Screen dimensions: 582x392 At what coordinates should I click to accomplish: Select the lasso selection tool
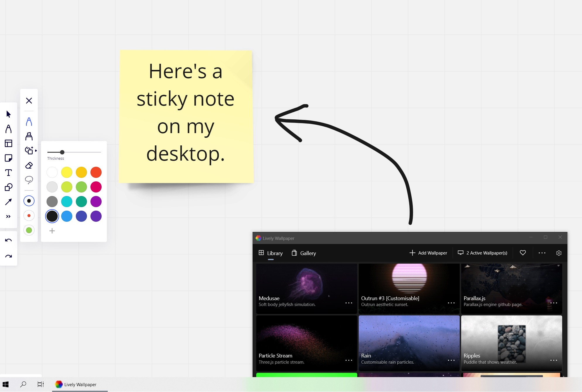(29, 179)
